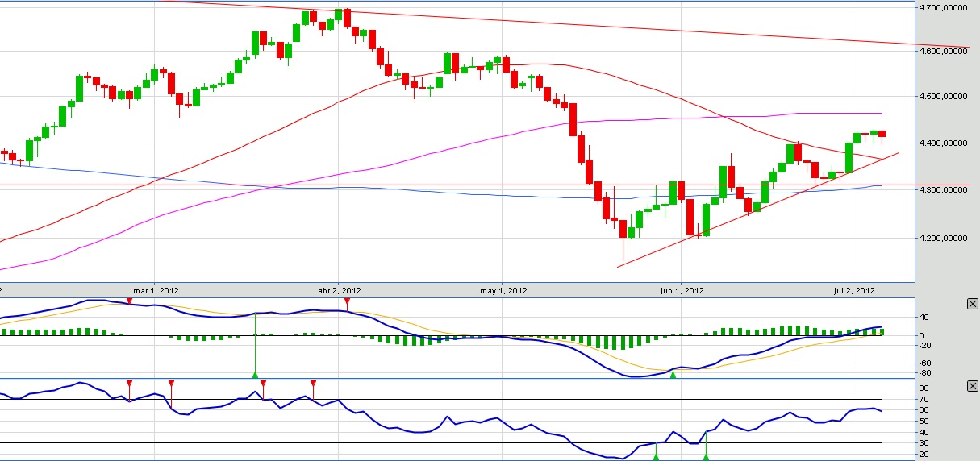Close the RSI oscillator panel at bottom

972,387
